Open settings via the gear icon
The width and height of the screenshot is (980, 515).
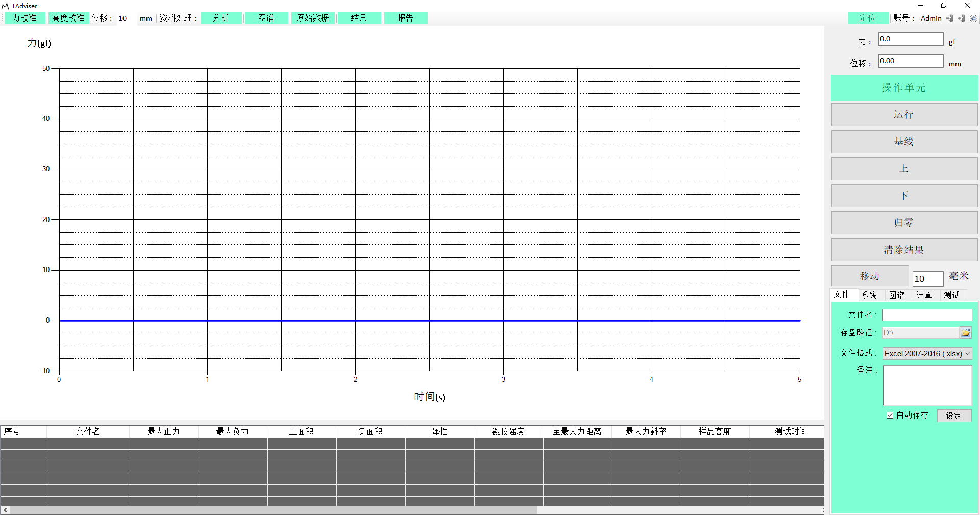[973, 18]
